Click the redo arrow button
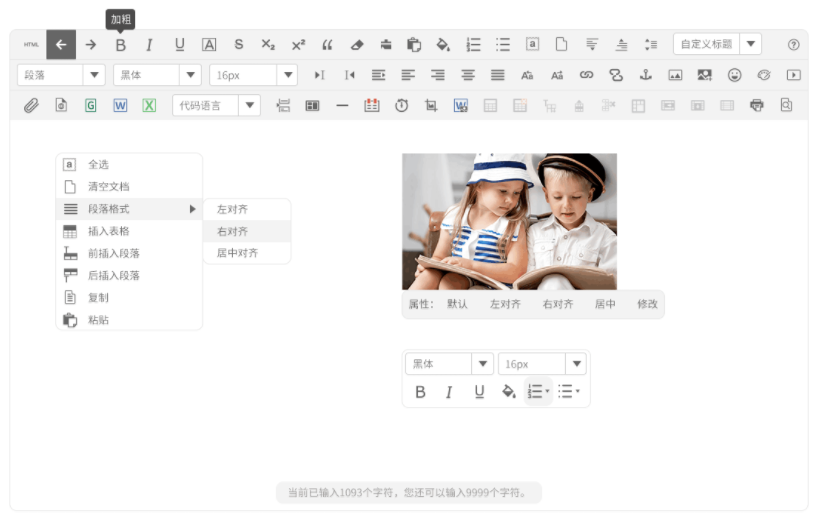The height and width of the screenshot is (531, 814). click(91, 45)
